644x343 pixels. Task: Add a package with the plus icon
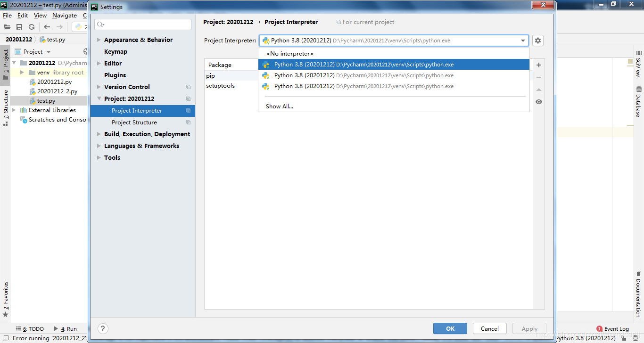[x=539, y=65]
